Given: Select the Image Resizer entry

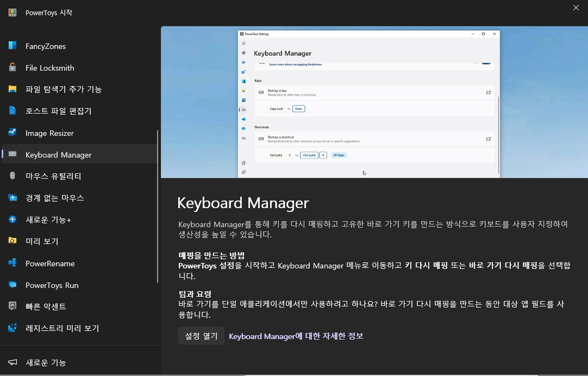Looking at the screenshot, I should [79, 133].
